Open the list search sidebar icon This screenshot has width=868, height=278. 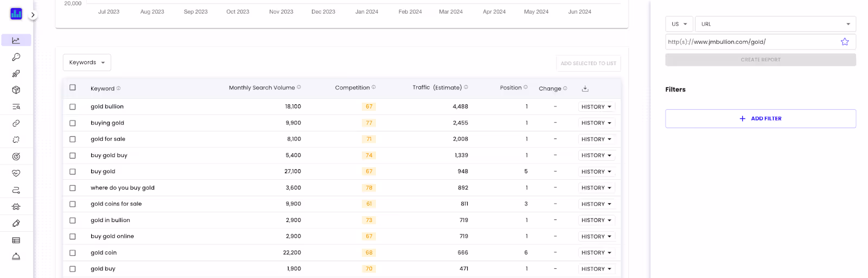click(16, 106)
